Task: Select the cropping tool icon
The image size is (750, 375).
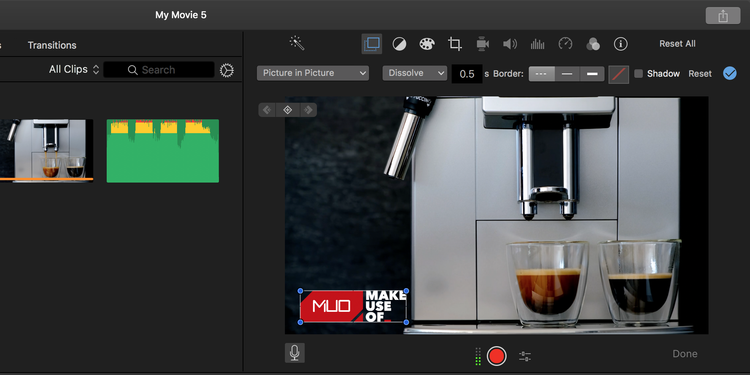Action: point(454,44)
